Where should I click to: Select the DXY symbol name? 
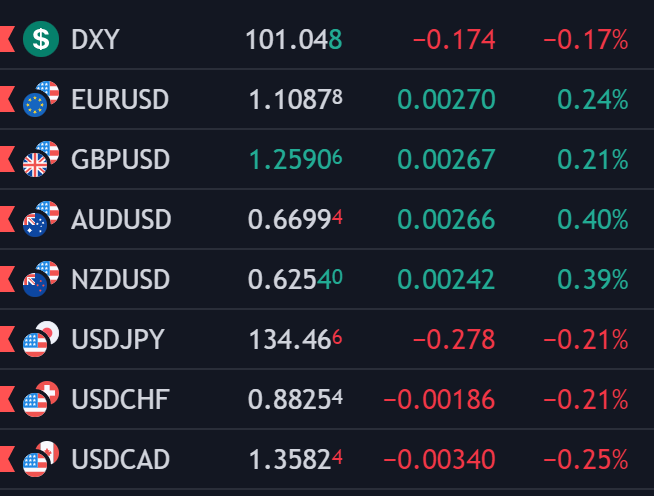click(x=96, y=40)
